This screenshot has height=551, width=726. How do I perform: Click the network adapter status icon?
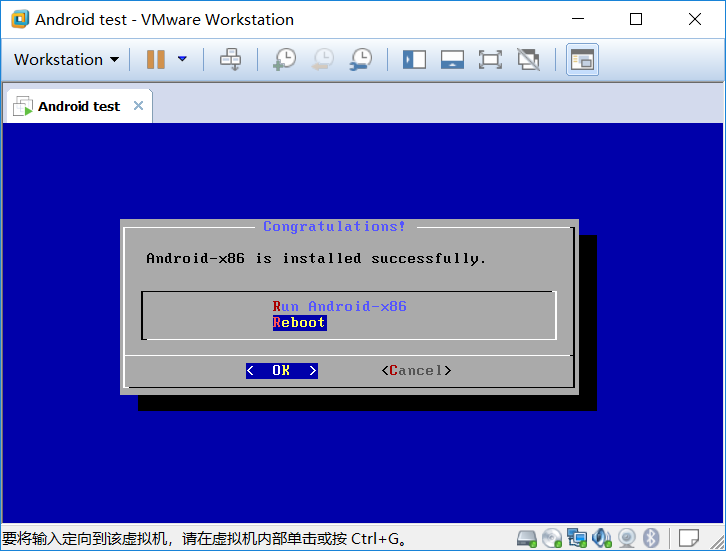tap(577, 539)
